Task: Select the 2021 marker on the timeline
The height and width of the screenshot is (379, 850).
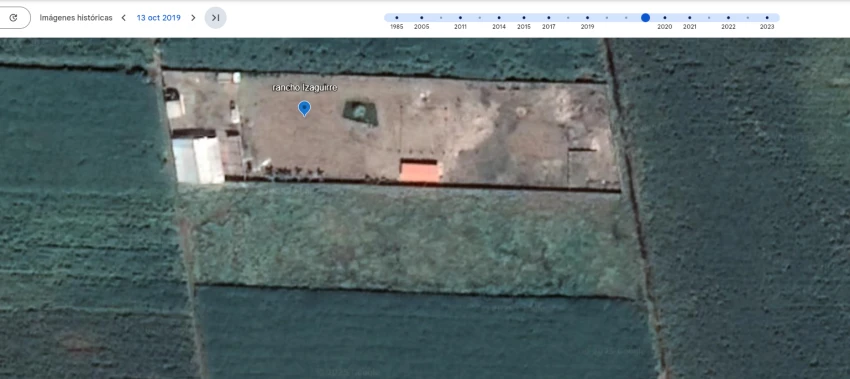Action: point(690,18)
